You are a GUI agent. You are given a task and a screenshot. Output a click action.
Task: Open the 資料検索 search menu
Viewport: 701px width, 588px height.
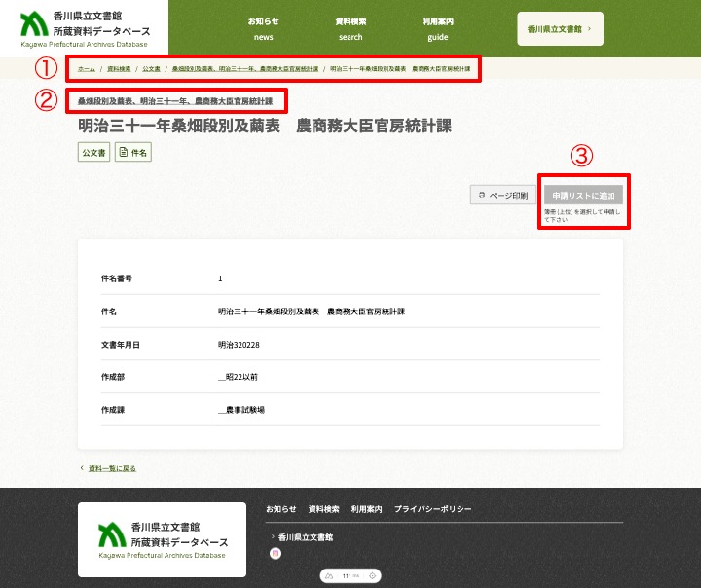(x=350, y=29)
